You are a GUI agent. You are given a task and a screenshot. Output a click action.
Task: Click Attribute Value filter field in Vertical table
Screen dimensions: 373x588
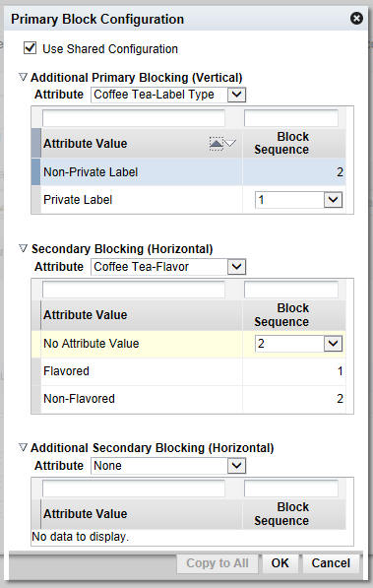[134, 118]
